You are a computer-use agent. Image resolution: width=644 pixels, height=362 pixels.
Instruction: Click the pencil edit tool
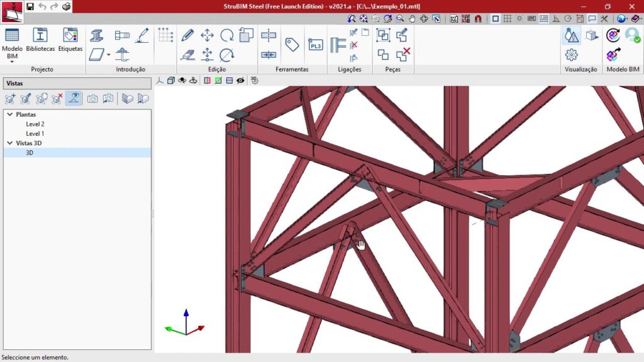187,35
